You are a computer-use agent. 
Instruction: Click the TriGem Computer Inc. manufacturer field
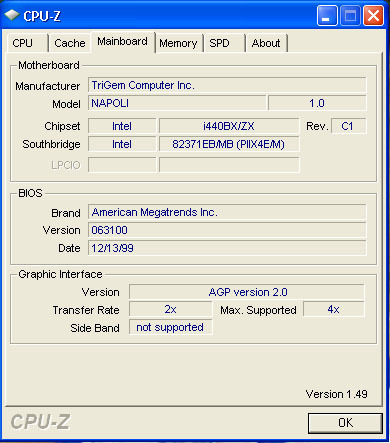227,85
